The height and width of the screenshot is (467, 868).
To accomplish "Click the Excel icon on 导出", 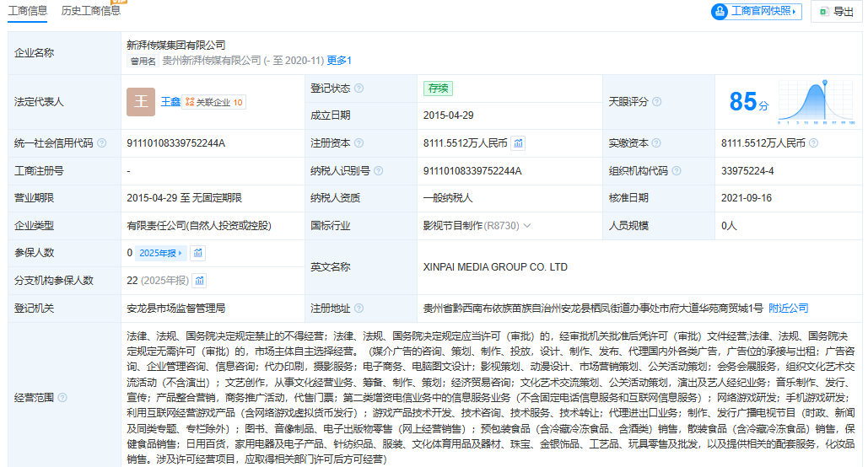I will point(824,12).
